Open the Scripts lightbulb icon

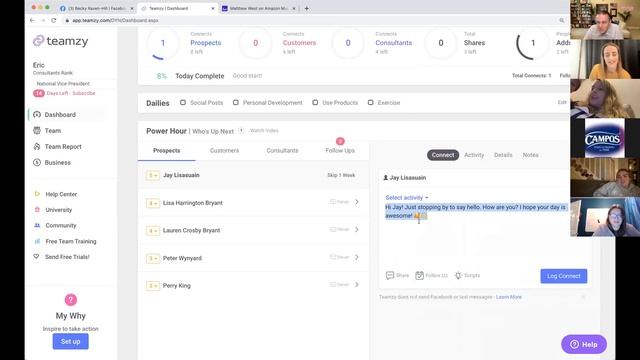click(458, 276)
